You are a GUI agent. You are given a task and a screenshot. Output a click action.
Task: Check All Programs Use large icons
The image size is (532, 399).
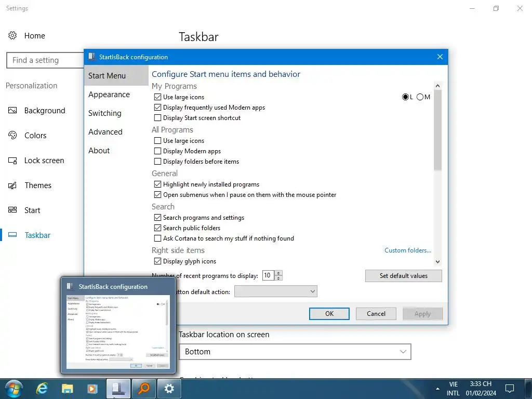click(157, 140)
